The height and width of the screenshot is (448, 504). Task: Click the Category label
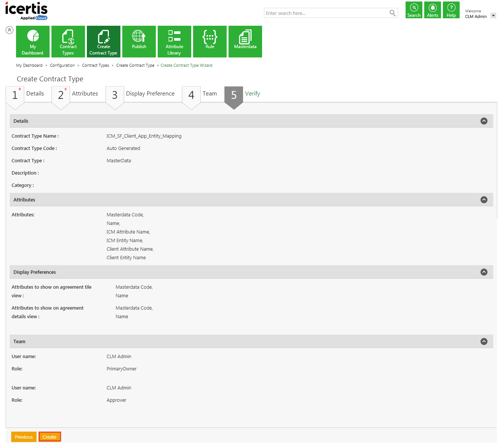(x=22, y=185)
